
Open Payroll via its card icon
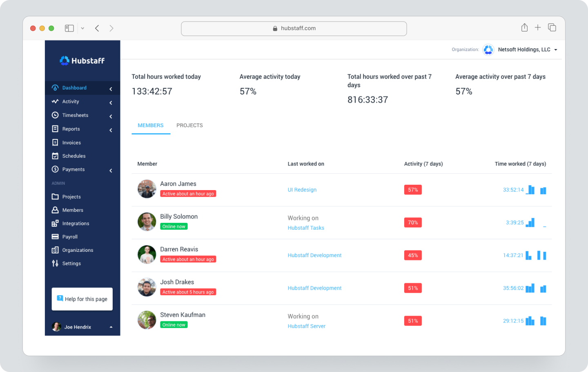pos(55,236)
